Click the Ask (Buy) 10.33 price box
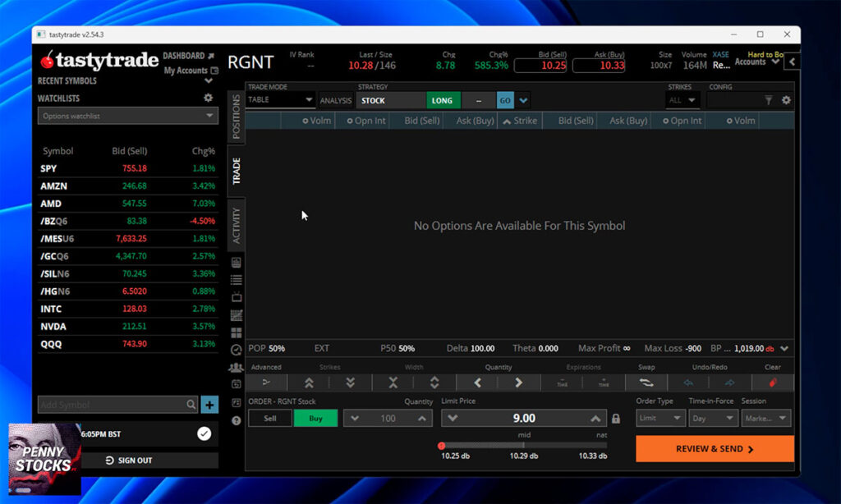 (599, 66)
